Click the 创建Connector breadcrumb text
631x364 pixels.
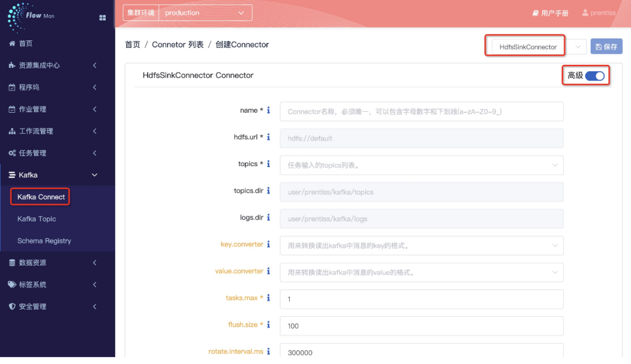(x=242, y=44)
